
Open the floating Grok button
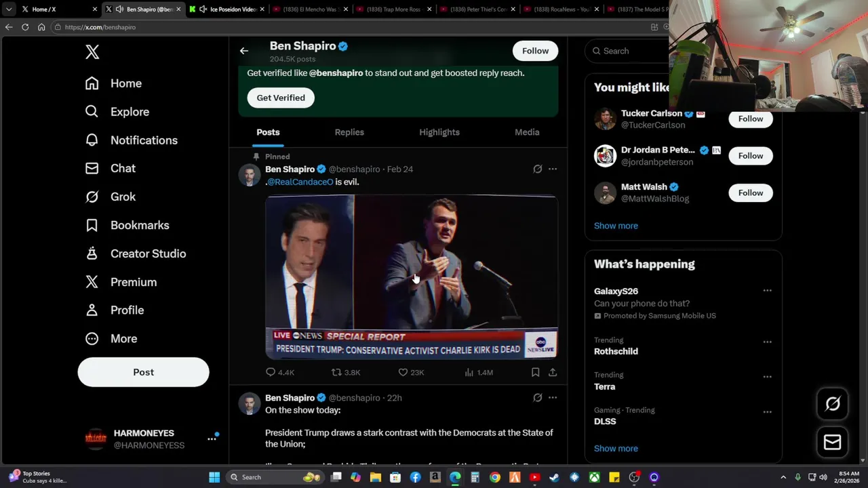click(x=833, y=404)
